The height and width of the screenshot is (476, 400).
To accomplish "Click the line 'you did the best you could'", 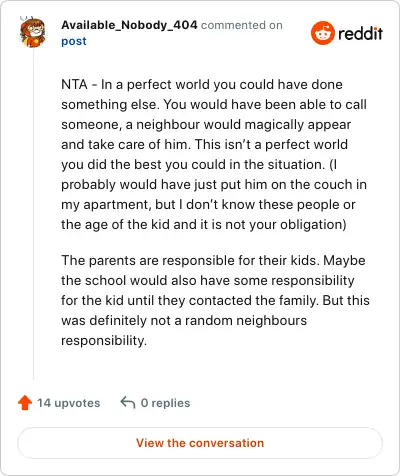I will point(145,165).
